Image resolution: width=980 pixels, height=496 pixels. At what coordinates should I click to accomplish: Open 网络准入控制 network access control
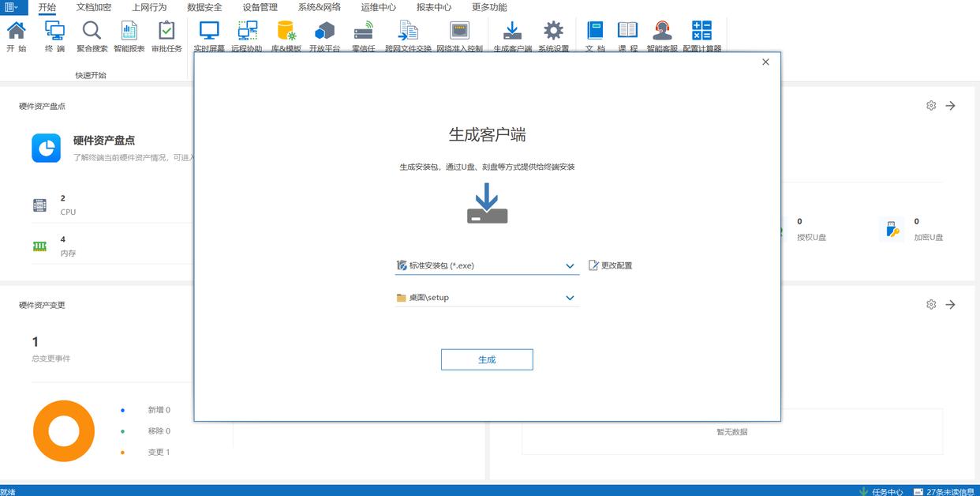pyautogui.click(x=459, y=36)
